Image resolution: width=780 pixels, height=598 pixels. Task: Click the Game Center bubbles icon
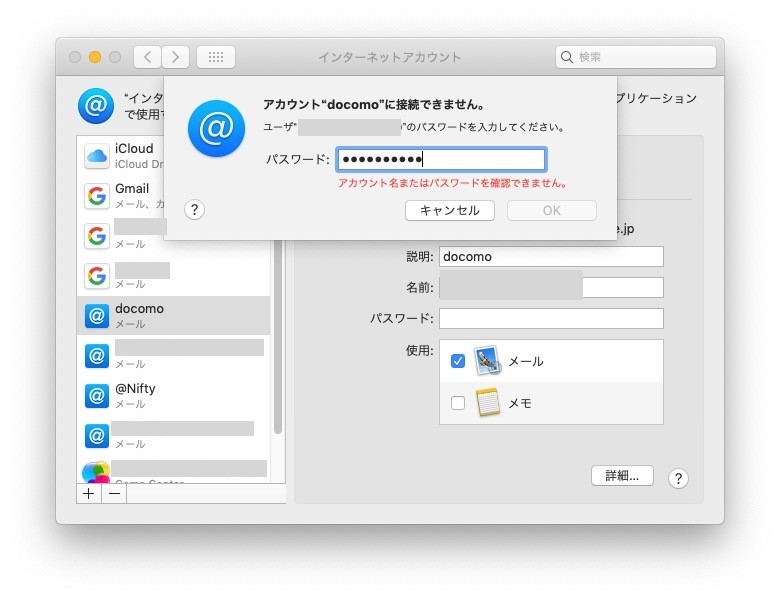pyautogui.click(x=96, y=472)
